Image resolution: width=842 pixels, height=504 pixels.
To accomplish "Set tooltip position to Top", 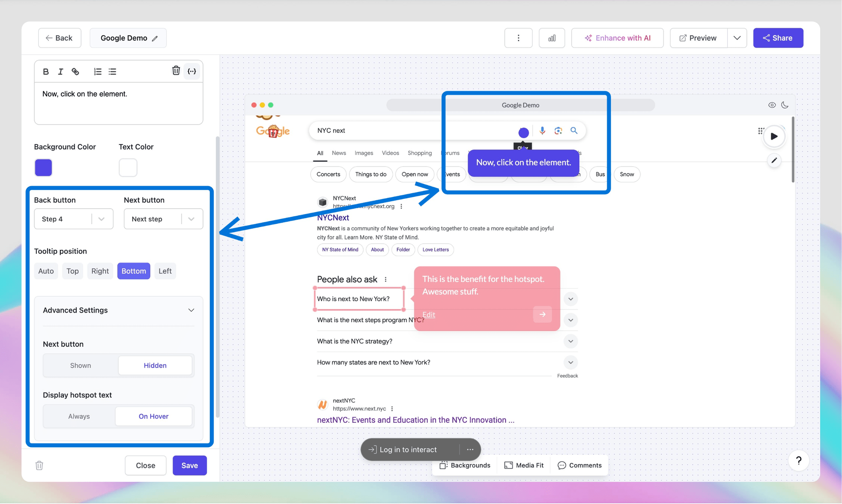I will coord(72,271).
